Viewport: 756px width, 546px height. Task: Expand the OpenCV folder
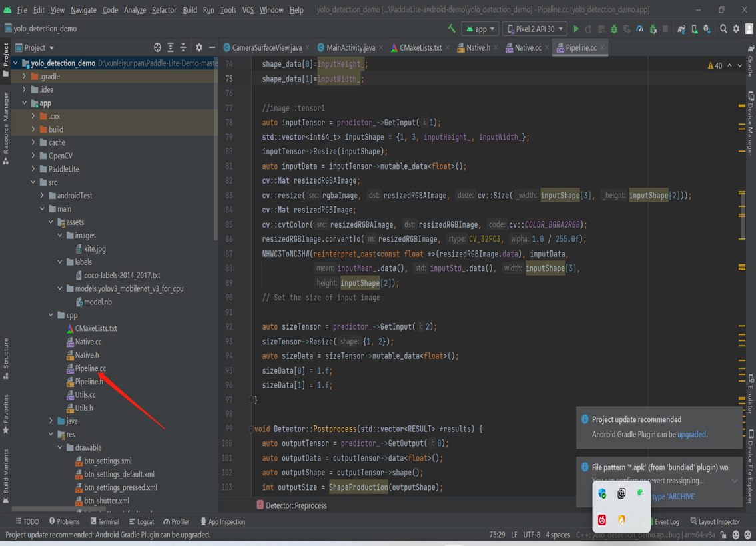click(33, 156)
